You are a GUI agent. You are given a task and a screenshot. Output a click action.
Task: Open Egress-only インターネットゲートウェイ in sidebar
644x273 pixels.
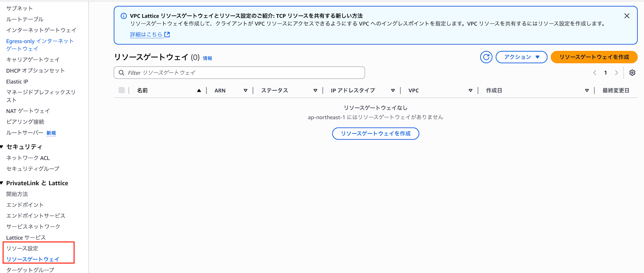pos(40,45)
